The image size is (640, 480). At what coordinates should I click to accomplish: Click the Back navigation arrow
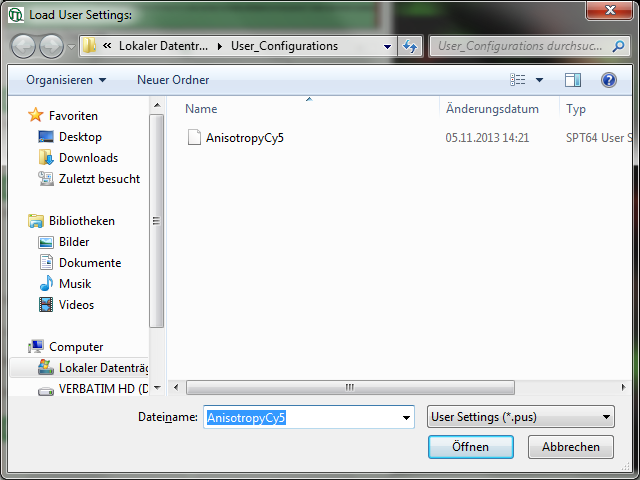(x=23, y=46)
